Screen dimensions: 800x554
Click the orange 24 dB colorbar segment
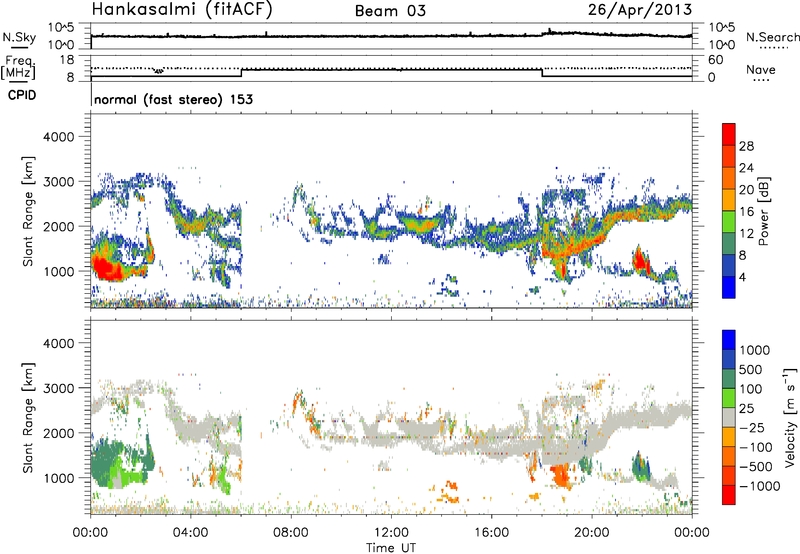(729, 178)
